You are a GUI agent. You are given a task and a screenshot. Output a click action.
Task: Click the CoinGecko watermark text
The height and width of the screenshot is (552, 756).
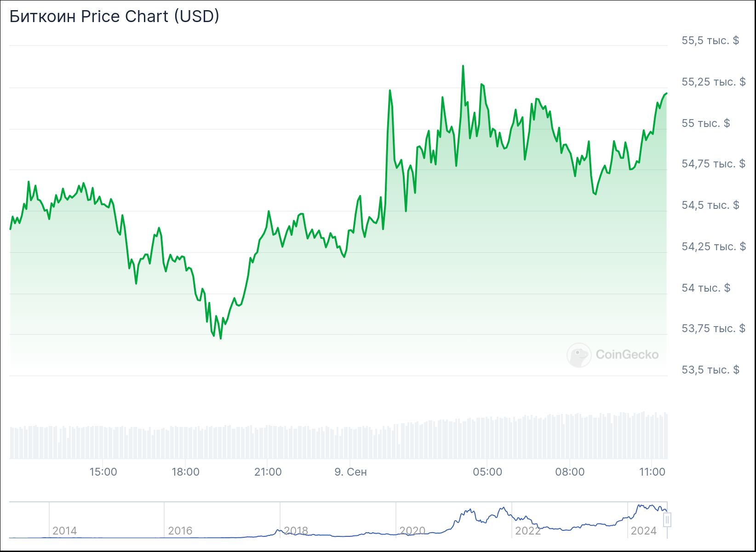[627, 355]
